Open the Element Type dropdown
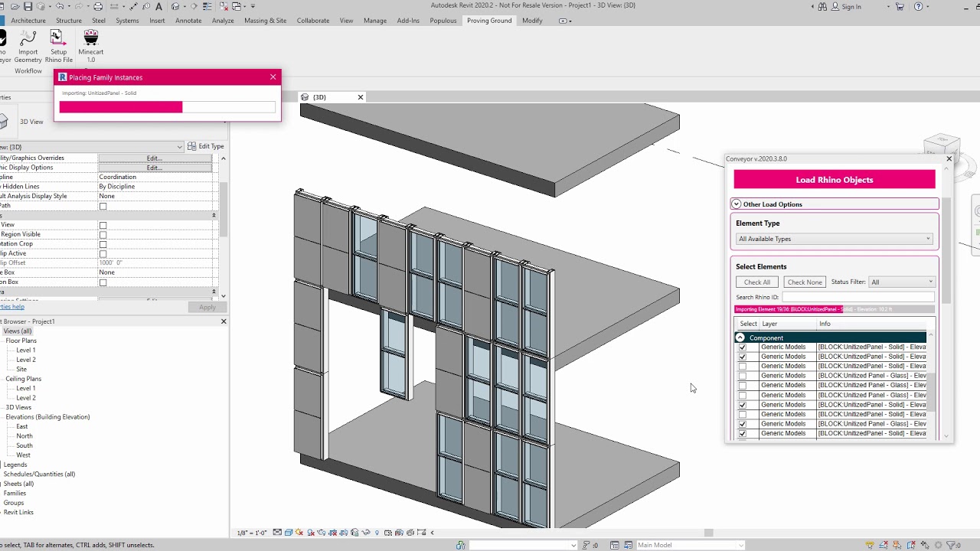 [834, 239]
